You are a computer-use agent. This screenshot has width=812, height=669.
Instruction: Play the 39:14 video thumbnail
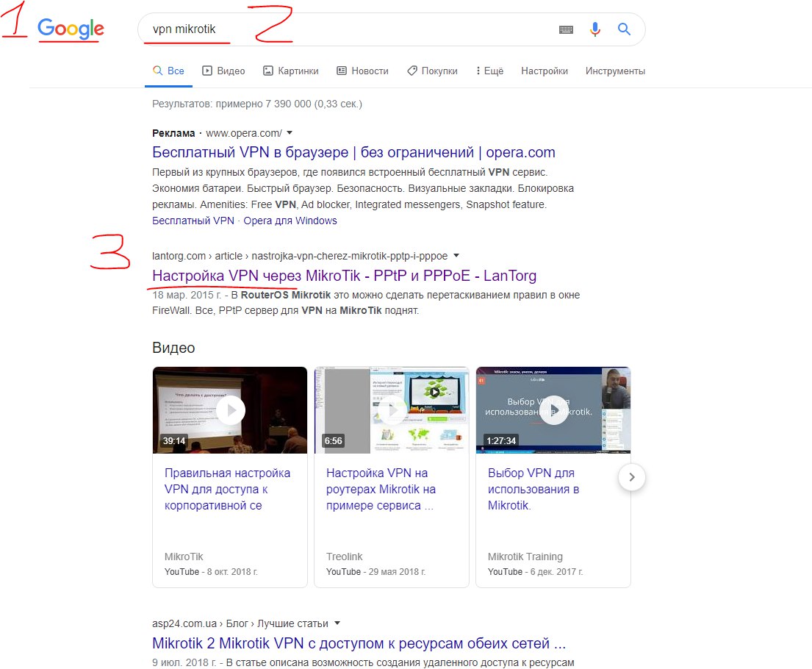[x=230, y=410]
